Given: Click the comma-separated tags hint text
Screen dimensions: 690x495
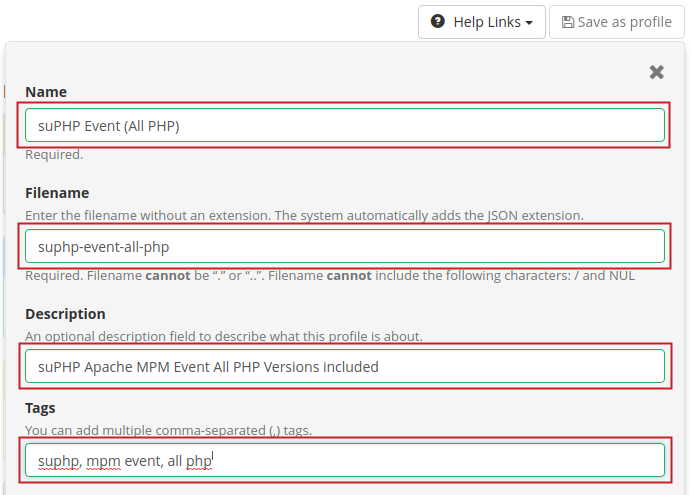Looking at the screenshot, I should (168, 430).
